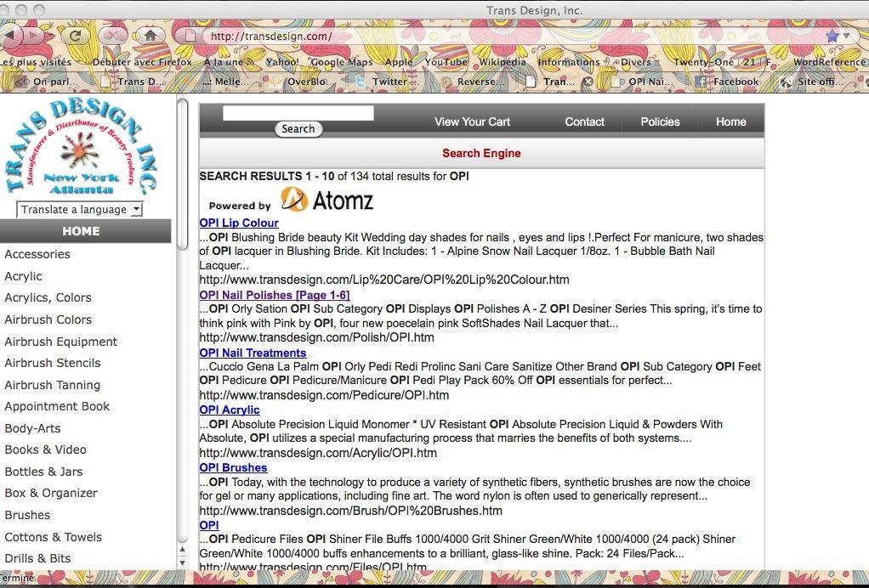
Task: Switch to the 'Reverse...' tab
Action: click(473, 82)
